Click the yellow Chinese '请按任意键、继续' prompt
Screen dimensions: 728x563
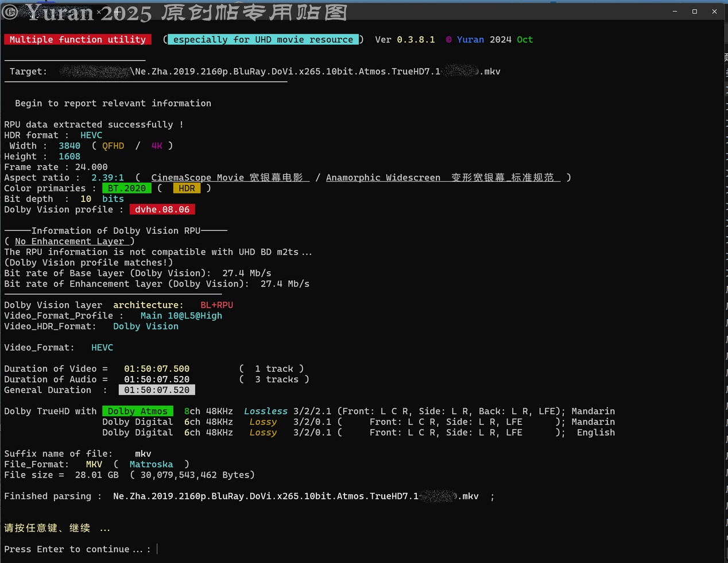[x=47, y=528]
